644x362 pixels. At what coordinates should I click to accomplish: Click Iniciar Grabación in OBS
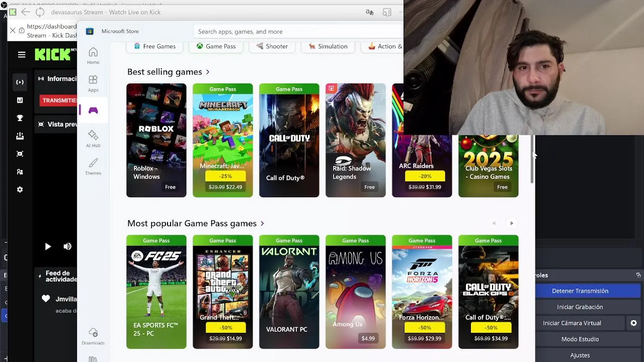pyautogui.click(x=580, y=307)
